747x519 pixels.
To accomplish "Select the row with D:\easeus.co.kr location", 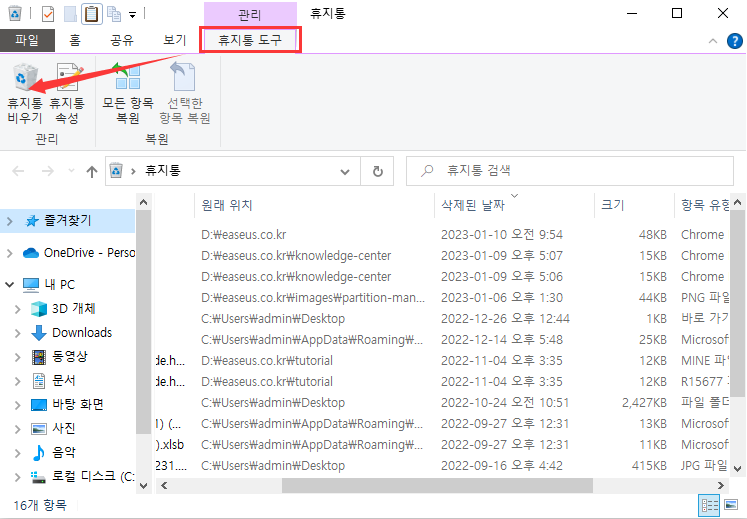I will pos(442,234).
